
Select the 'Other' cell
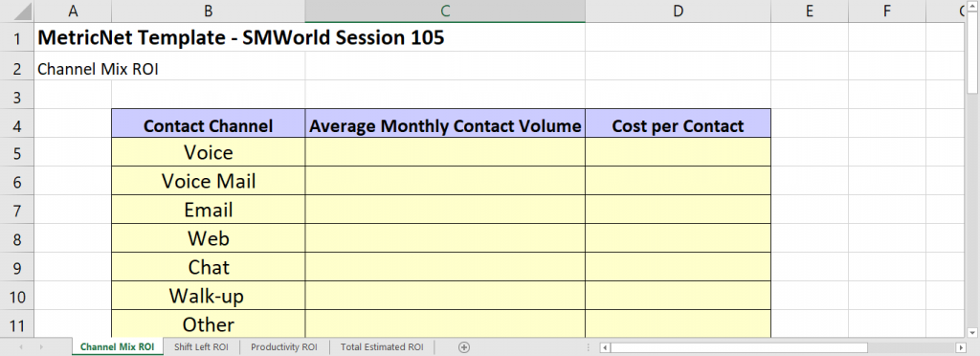(208, 323)
